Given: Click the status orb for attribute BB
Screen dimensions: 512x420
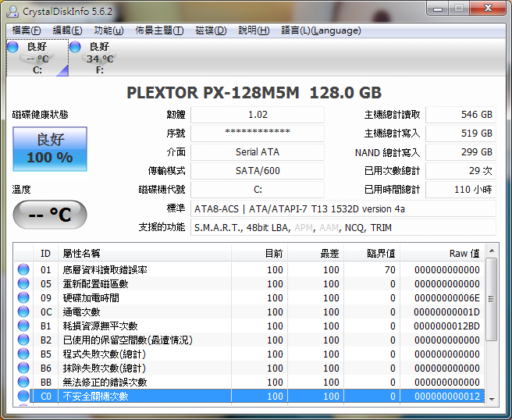Looking at the screenshot, I should click(x=23, y=382).
